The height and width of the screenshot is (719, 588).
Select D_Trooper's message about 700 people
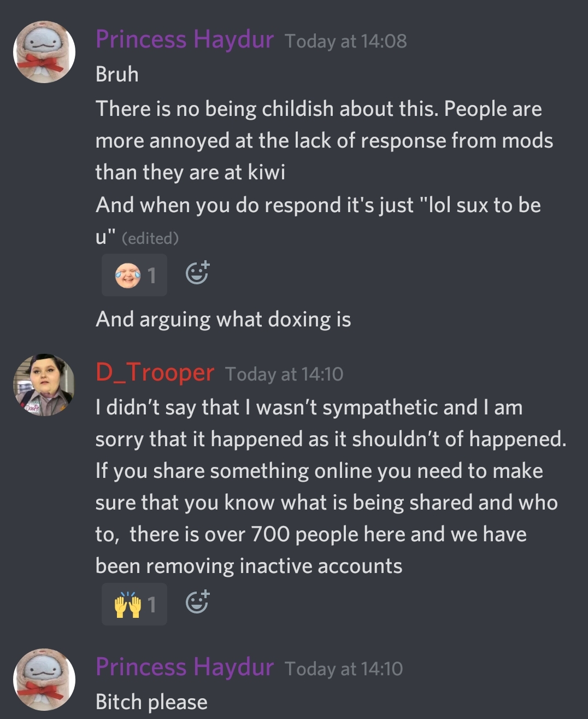click(331, 487)
